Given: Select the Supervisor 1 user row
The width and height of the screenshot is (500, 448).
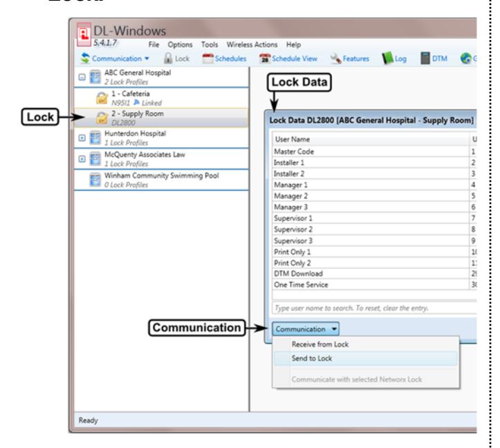Looking at the screenshot, I should point(374,218).
